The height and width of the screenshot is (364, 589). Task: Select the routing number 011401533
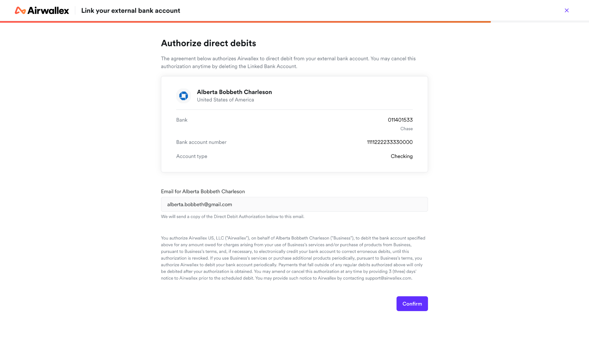(x=400, y=120)
